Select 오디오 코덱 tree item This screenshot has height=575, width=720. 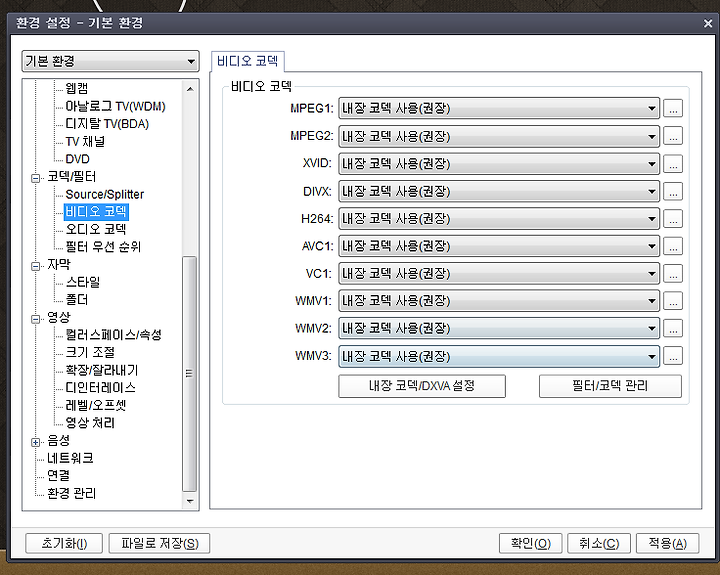click(96, 229)
